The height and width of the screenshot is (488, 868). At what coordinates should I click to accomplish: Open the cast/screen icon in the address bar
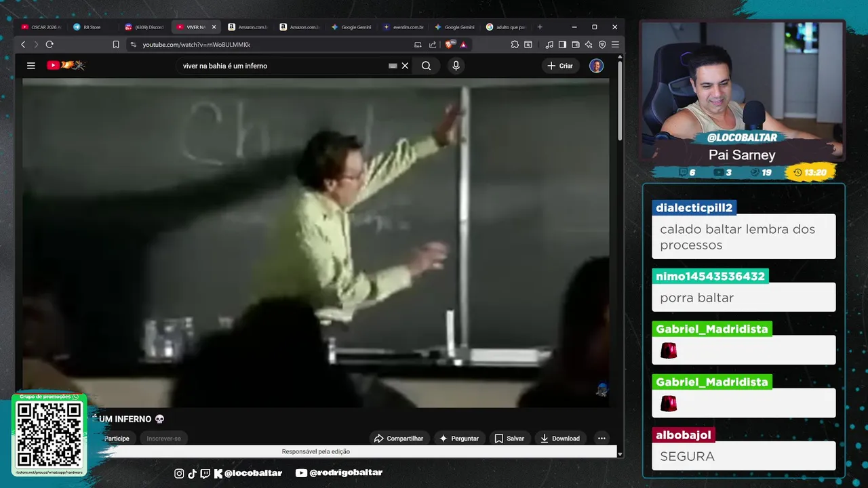tap(418, 45)
